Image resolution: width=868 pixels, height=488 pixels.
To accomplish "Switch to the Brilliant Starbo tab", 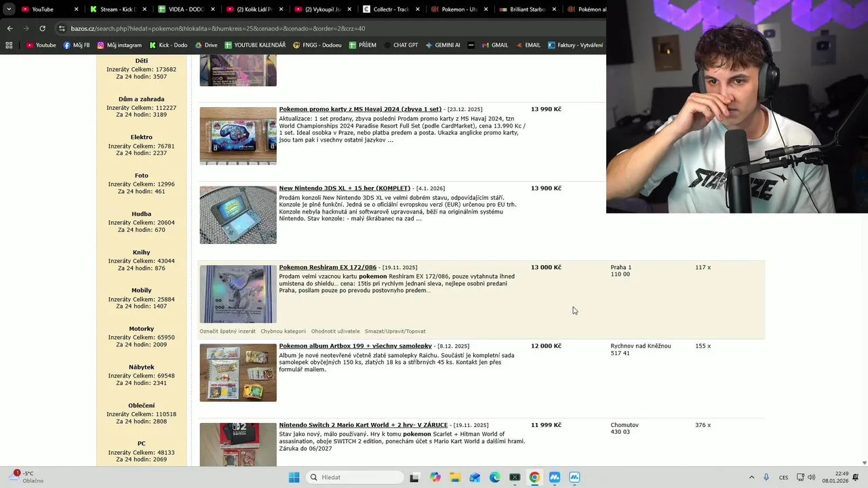I will pyautogui.click(x=527, y=9).
